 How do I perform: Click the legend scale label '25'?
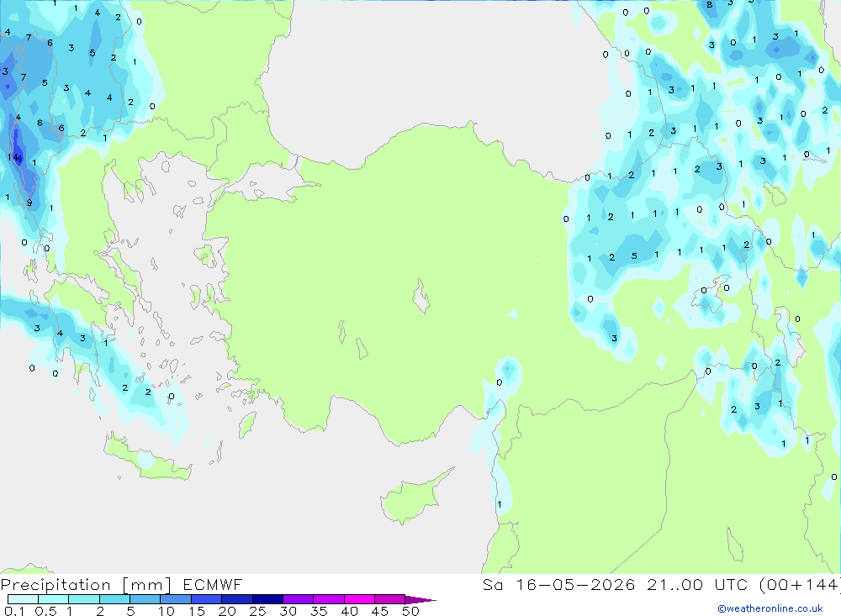pyautogui.click(x=257, y=611)
